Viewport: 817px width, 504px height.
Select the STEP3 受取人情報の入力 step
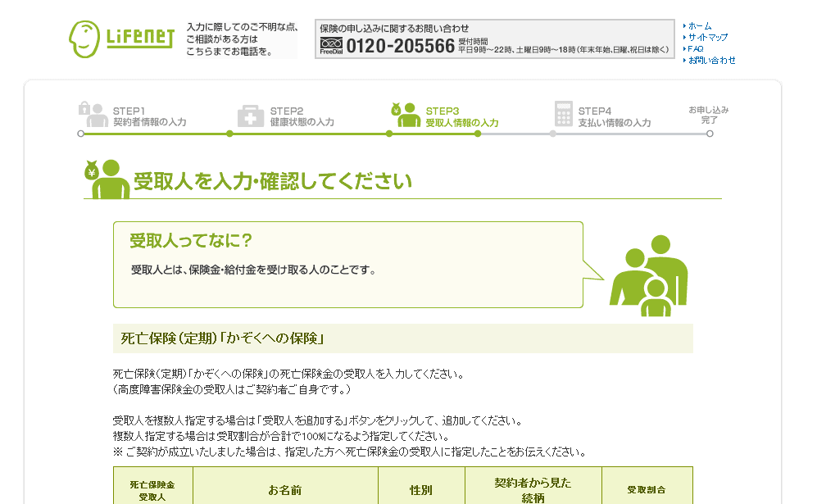pos(462,116)
